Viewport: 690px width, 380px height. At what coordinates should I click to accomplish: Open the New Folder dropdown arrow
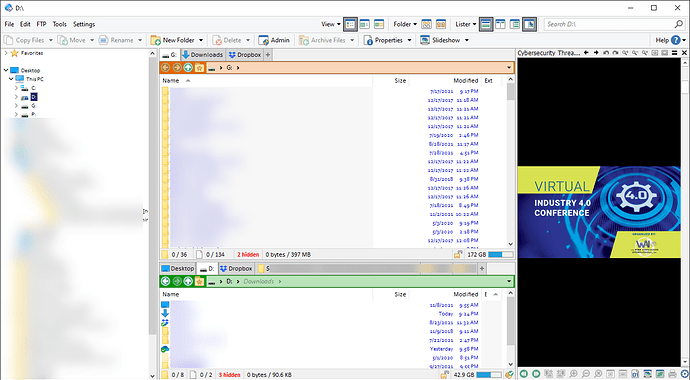pos(201,40)
